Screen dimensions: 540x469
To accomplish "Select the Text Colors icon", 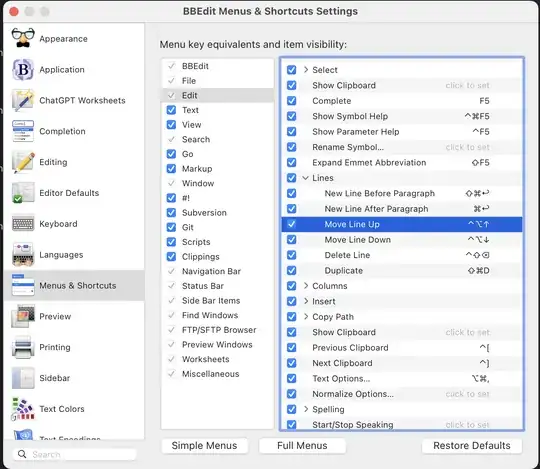I will [23, 409].
